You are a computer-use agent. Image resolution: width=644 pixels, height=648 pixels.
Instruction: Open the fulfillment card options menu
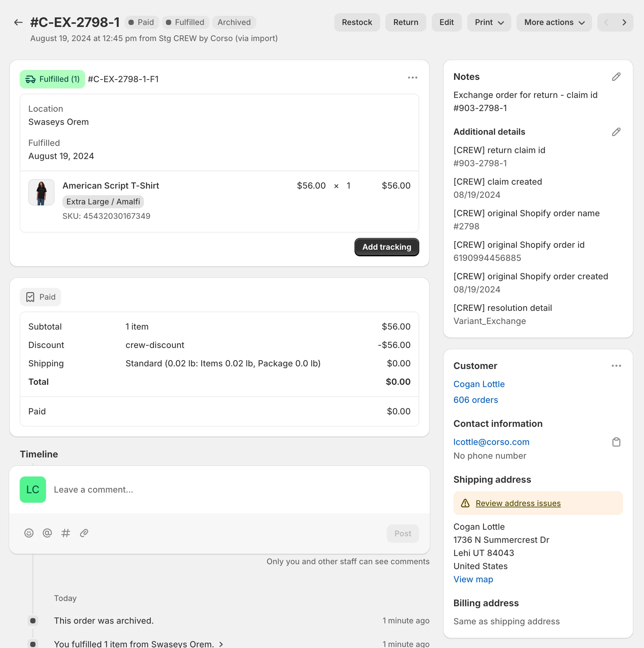tap(412, 78)
